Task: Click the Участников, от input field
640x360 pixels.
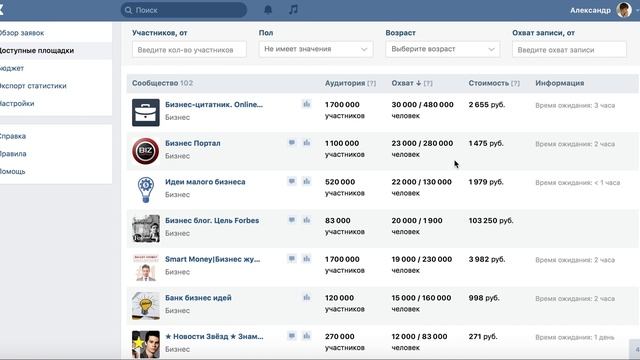Action: pos(189,49)
